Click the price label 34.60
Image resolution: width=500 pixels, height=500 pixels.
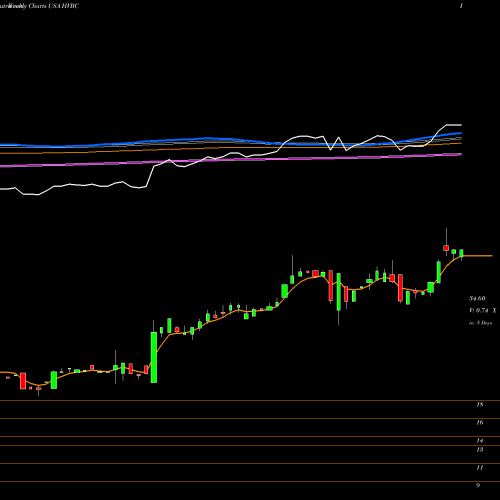click(x=477, y=298)
